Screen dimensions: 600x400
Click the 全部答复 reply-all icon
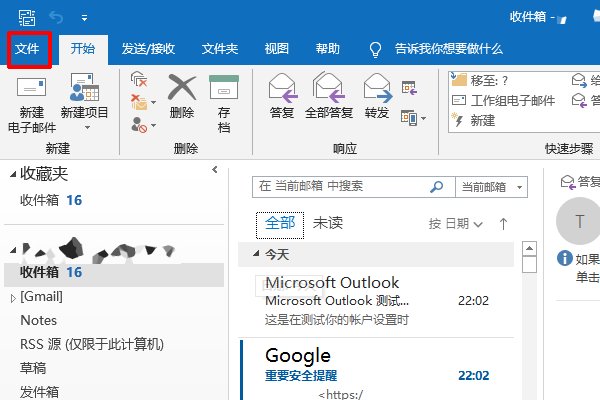point(329,88)
